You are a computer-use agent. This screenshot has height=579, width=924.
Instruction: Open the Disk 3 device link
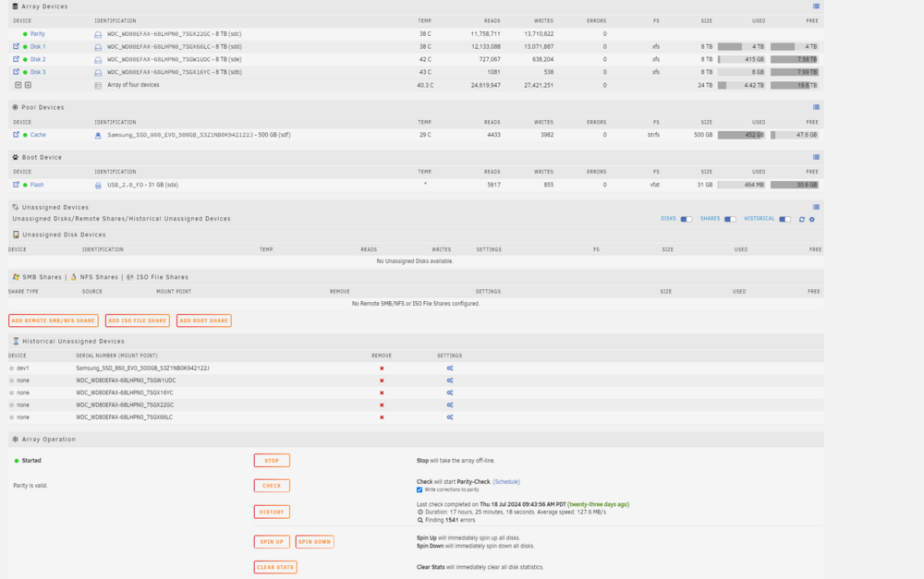[x=38, y=72]
